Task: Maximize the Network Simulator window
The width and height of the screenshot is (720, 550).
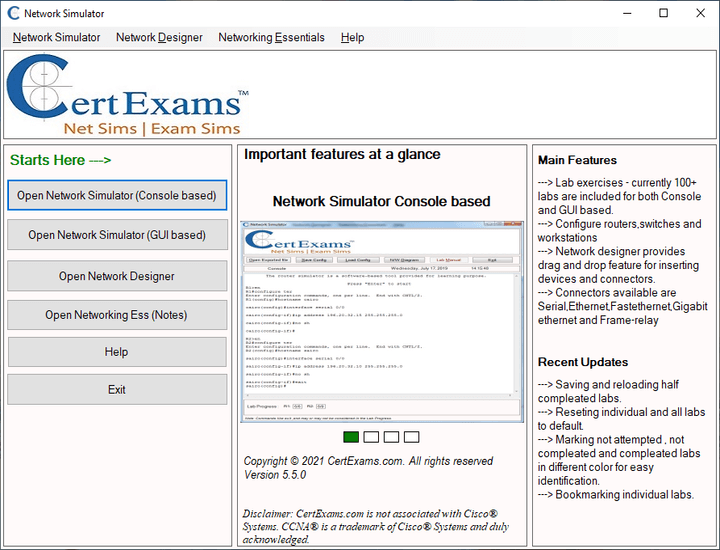Action: click(664, 13)
